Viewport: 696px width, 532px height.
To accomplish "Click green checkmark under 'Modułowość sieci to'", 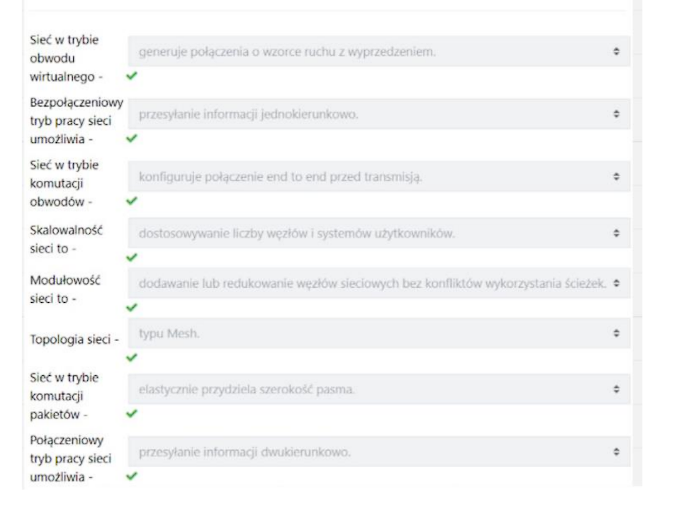I will click(131, 307).
